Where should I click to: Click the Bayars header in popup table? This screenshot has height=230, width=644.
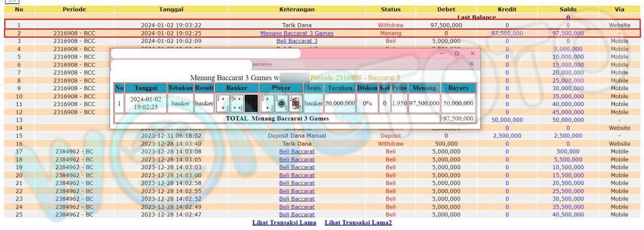pos(458,88)
